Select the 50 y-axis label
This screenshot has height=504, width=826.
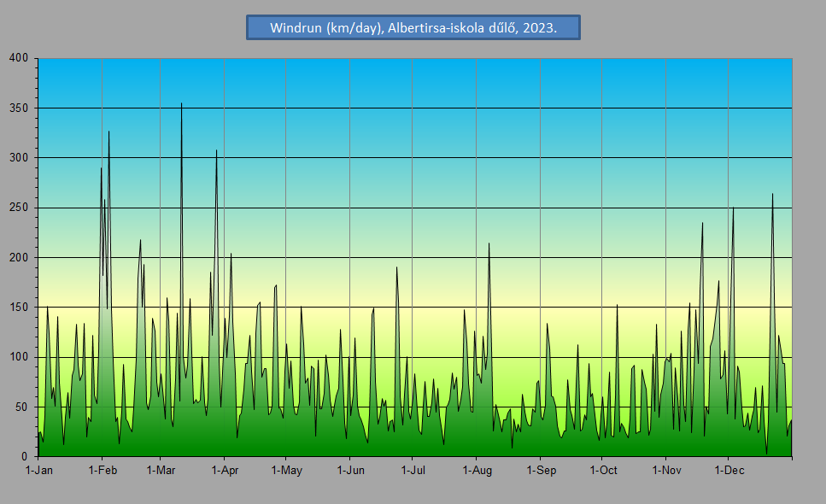(x=21, y=407)
